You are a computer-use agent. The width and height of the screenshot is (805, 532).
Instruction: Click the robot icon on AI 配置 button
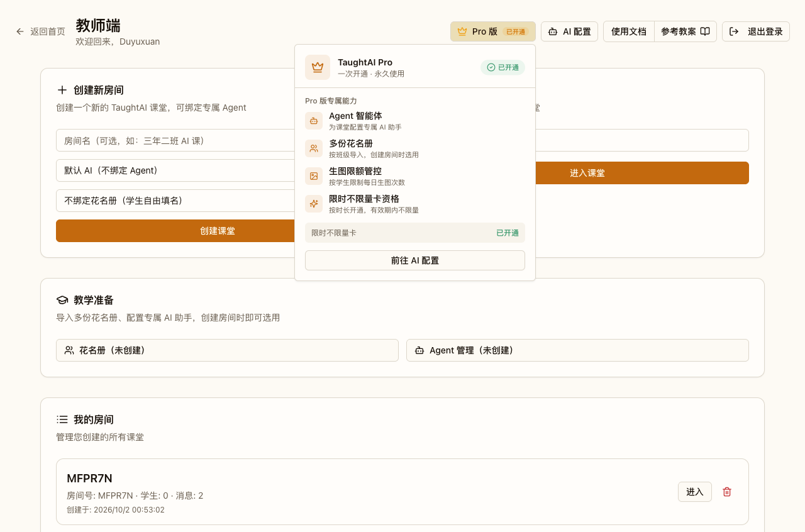click(553, 31)
